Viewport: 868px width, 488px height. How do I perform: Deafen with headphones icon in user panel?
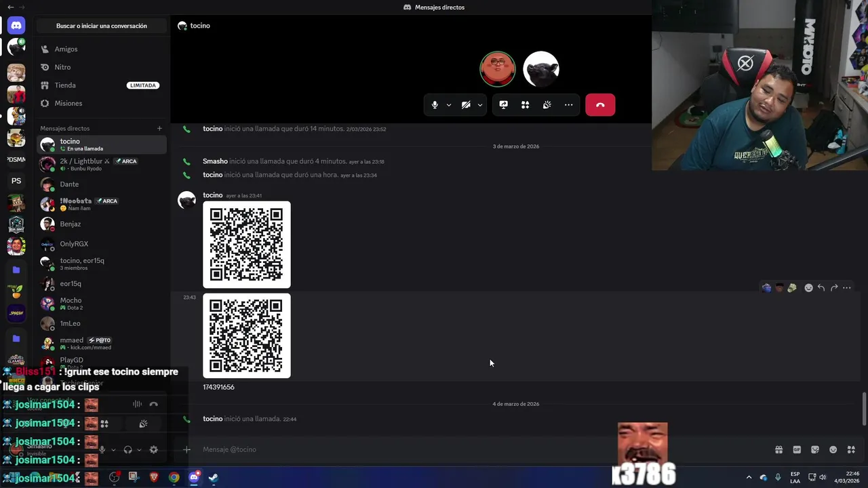[x=127, y=449]
